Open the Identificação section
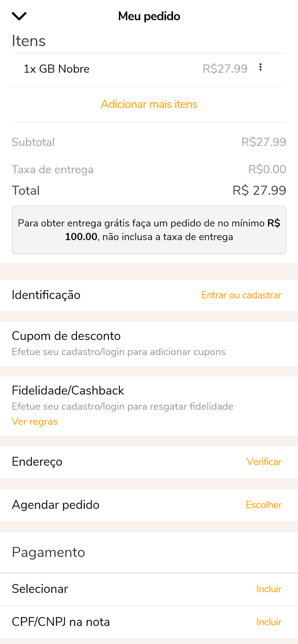Image resolution: width=298 pixels, height=644 pixels. pos(46,295)
